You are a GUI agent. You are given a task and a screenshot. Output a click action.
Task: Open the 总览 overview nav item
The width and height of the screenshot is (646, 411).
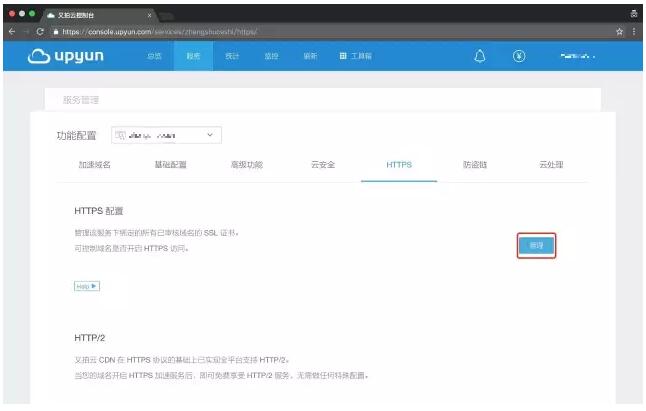[154, 56]
